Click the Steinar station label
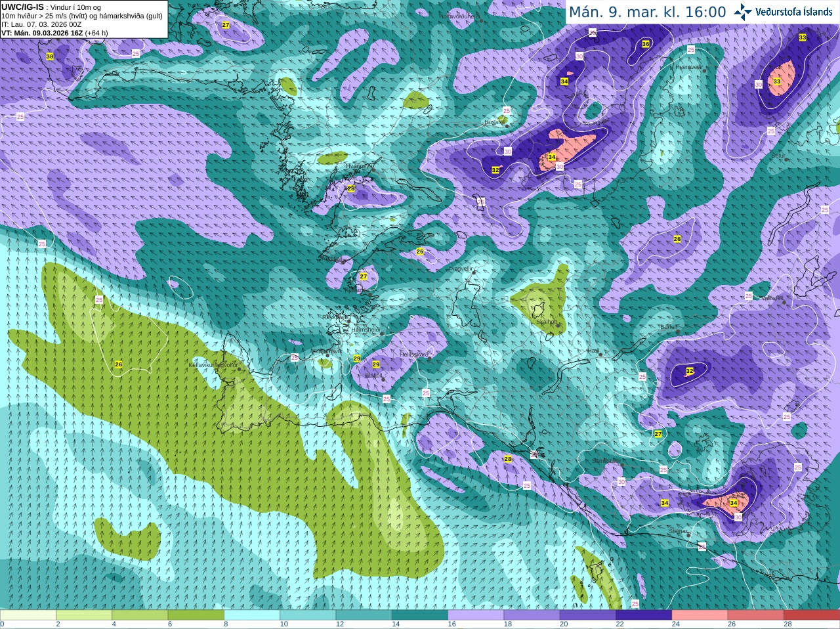The image size is (840, 629). [x=679, y=531]
